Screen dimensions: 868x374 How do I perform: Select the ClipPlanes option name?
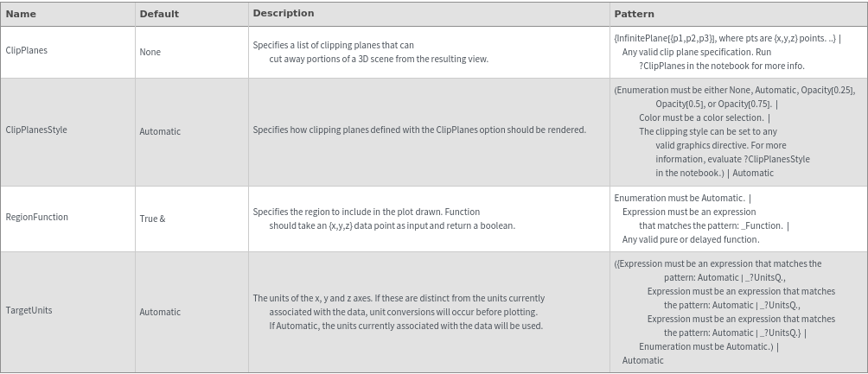point(27,51)
